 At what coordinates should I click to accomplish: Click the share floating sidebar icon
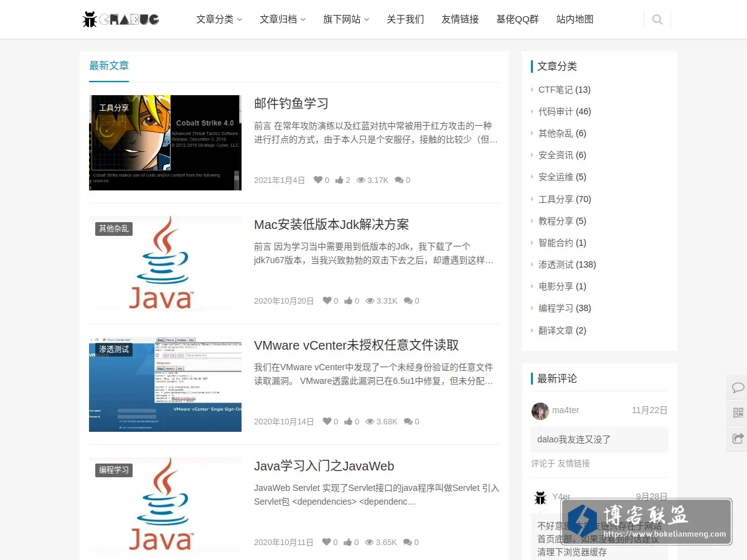738,438
